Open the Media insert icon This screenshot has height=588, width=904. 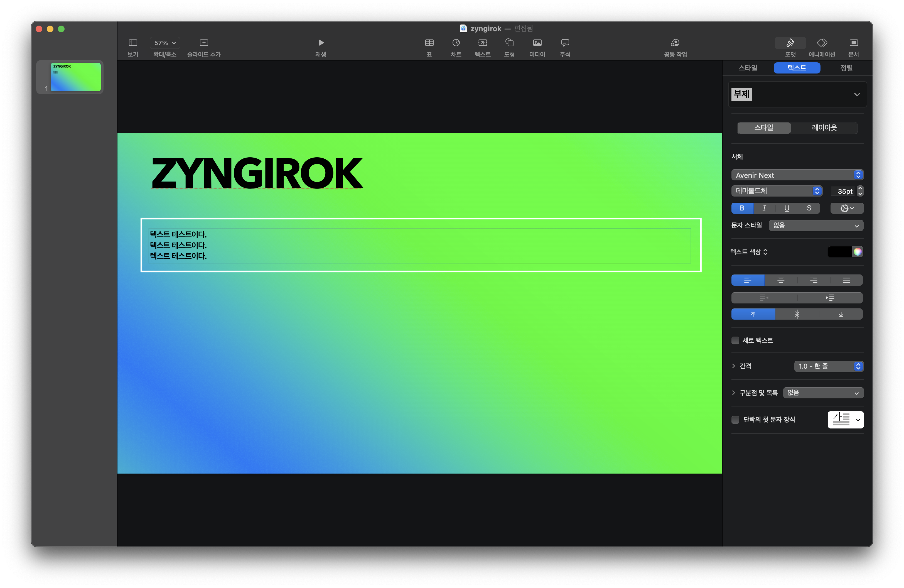tap(537, 43)
